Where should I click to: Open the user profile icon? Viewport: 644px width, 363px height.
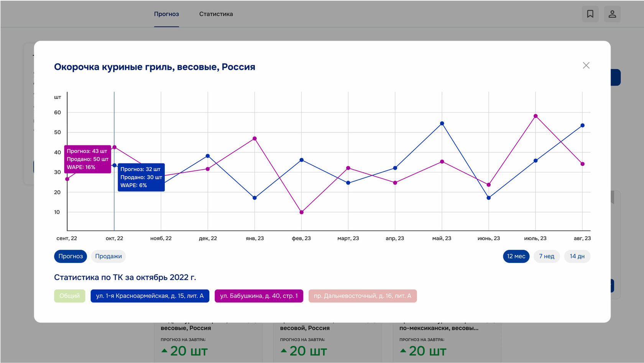[x=612, y=14]
